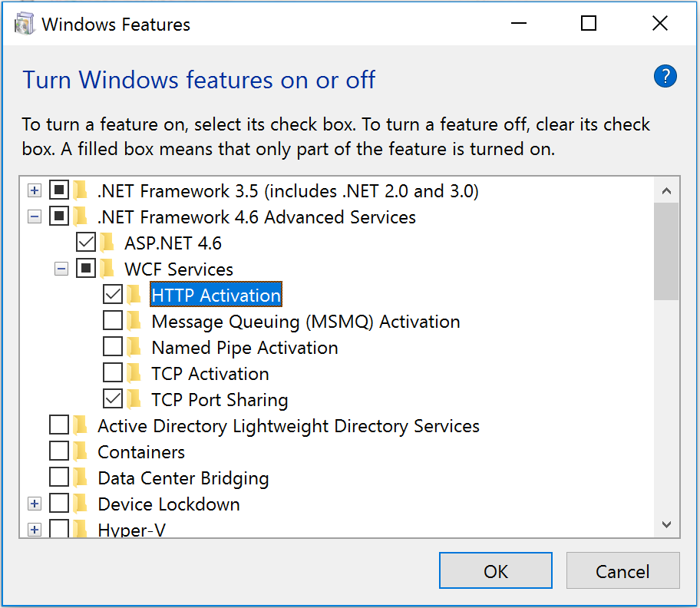Image resolution: width=700 pixels, height=608 pixels.
Task: Click folder icon beside TCP Port Sharing
Action: 134,399
